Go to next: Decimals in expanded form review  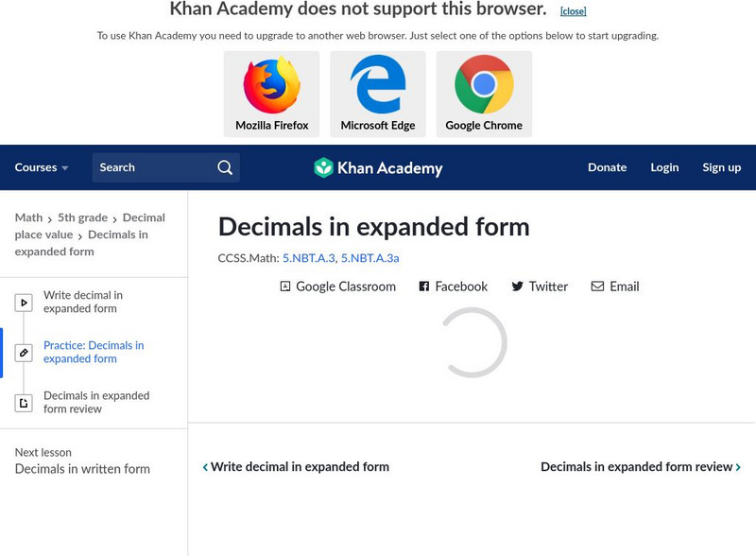click(x=640, y=467)
